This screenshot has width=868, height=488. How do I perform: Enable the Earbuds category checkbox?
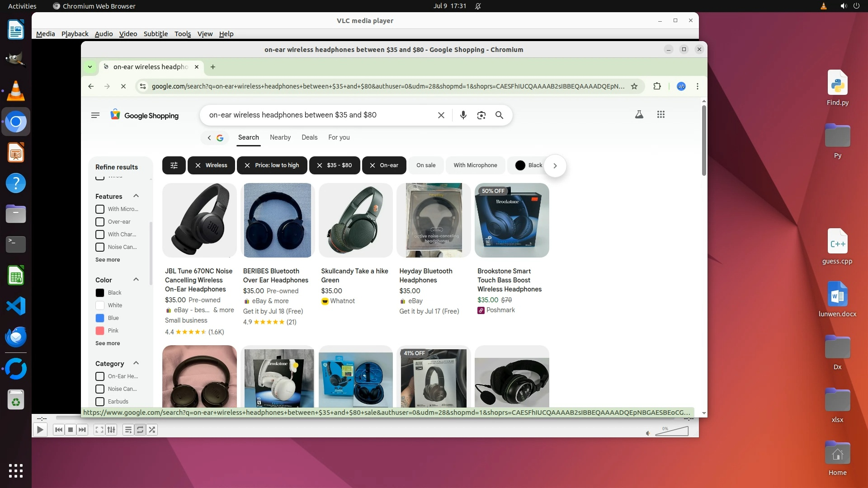[100, 402]
